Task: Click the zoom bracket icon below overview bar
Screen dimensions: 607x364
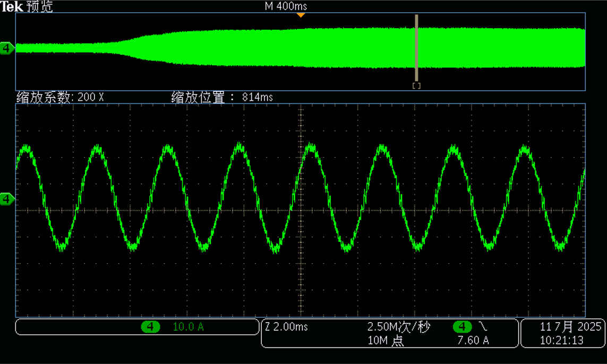Action: [416, 86]
